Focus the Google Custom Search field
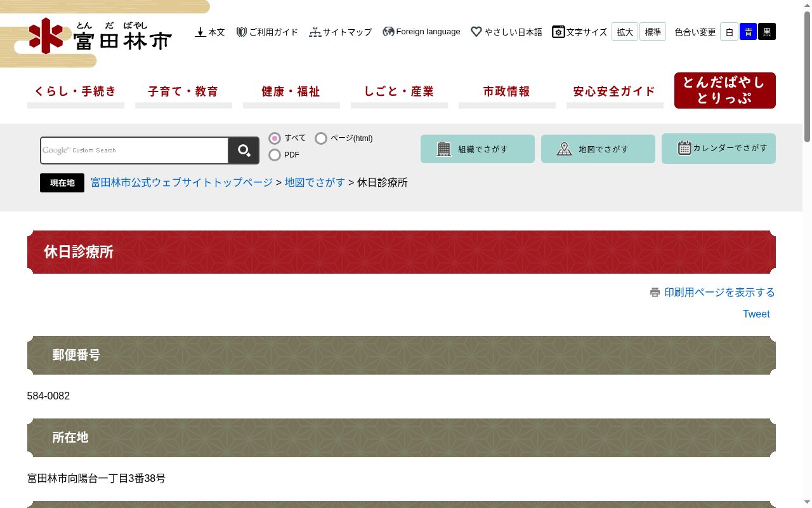The width and height of the screenshot is (812, 508). click(x=134, y=150)
